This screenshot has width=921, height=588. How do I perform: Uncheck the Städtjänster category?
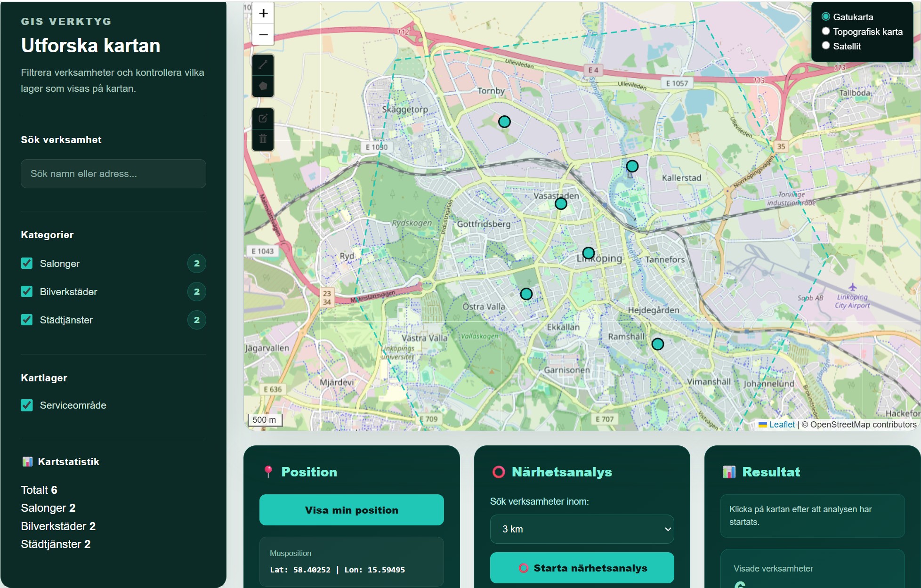[27, 320]
